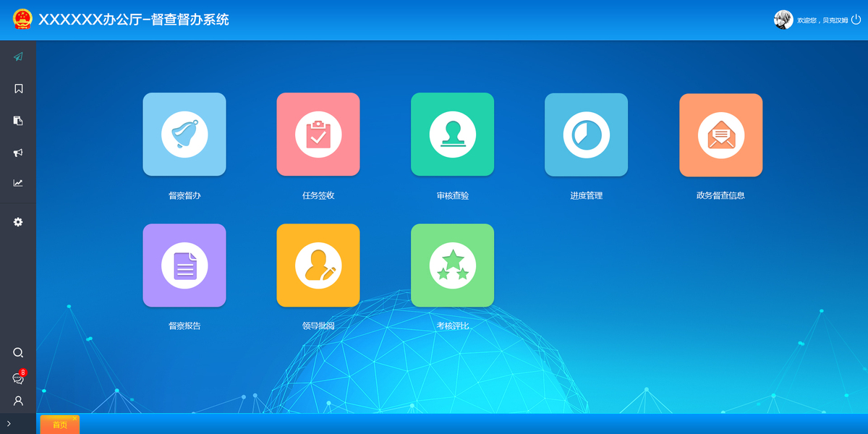Open the 政务督查信息 envelope tile
Viewport: 868px width, 434px height.
[x=721, y=135]
